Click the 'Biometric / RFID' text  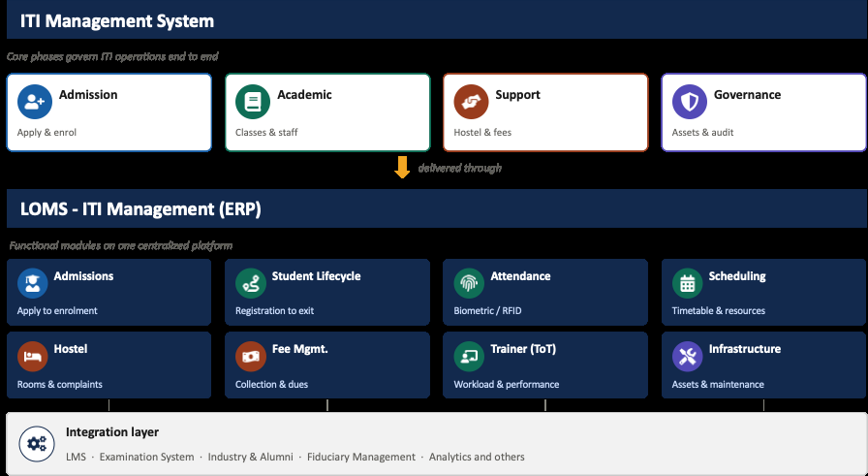487,311
